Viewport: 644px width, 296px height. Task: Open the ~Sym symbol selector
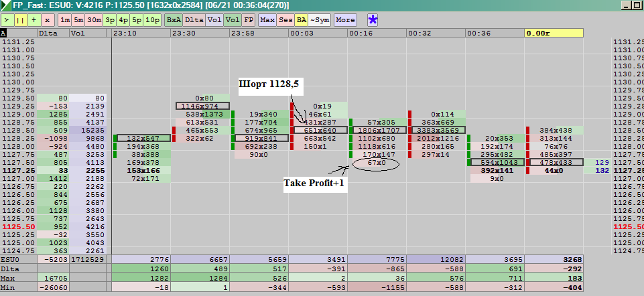pyautogui.click(x=320, y=20)
